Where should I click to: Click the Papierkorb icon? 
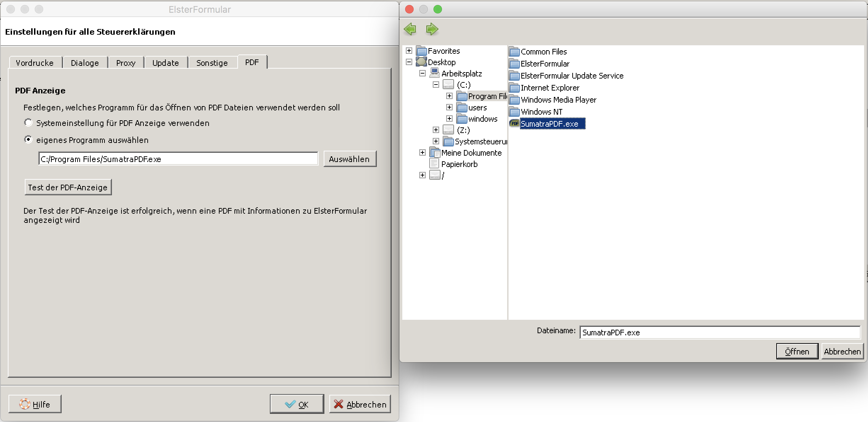coord(435,164)
